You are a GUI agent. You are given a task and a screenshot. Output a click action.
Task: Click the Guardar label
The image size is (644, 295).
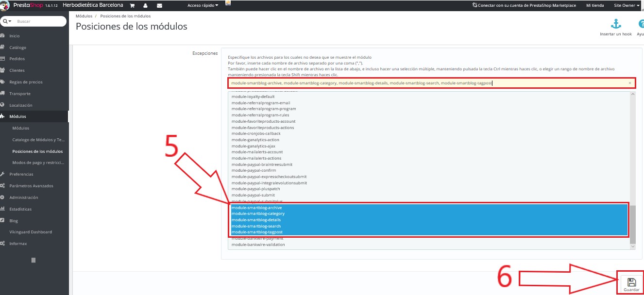click(631, 290)
